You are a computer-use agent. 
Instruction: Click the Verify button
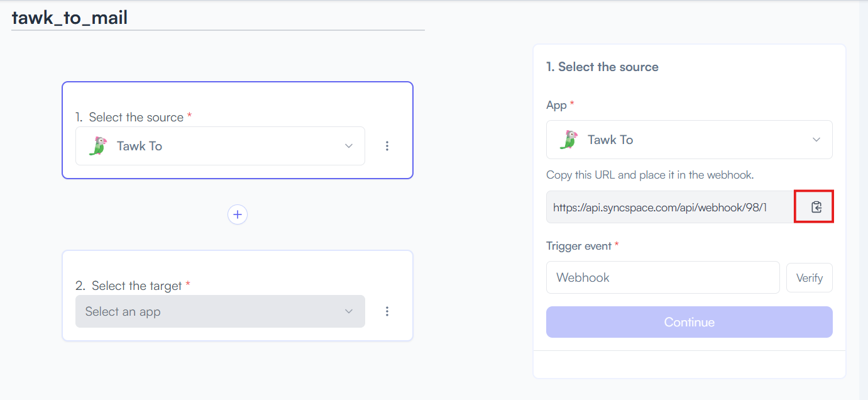810,278
